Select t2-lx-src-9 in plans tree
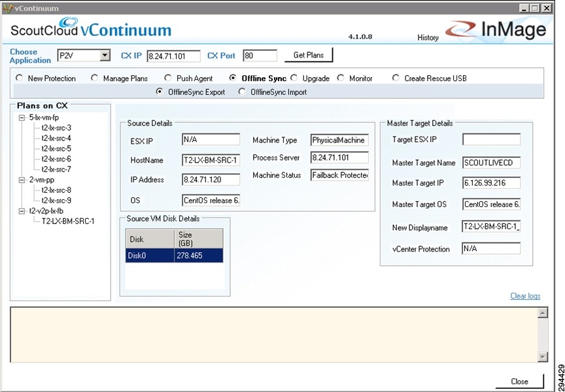The width and height of the screenshot is (565, 392). click(x=56, y=201)
